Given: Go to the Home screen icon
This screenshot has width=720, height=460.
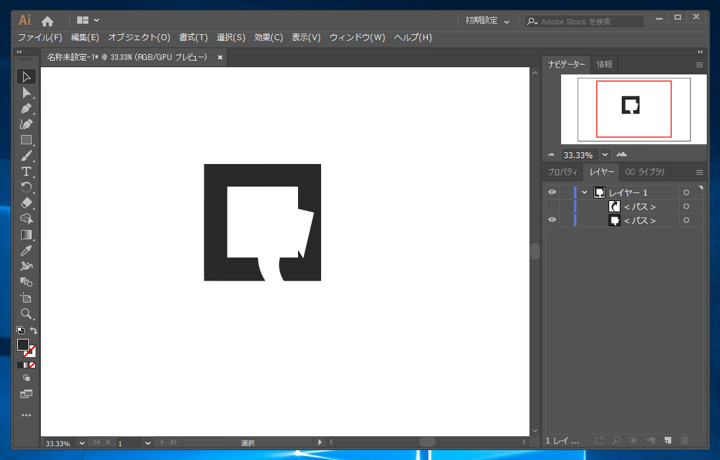Looking at the screenshot, I should click(x=47, y=21).
